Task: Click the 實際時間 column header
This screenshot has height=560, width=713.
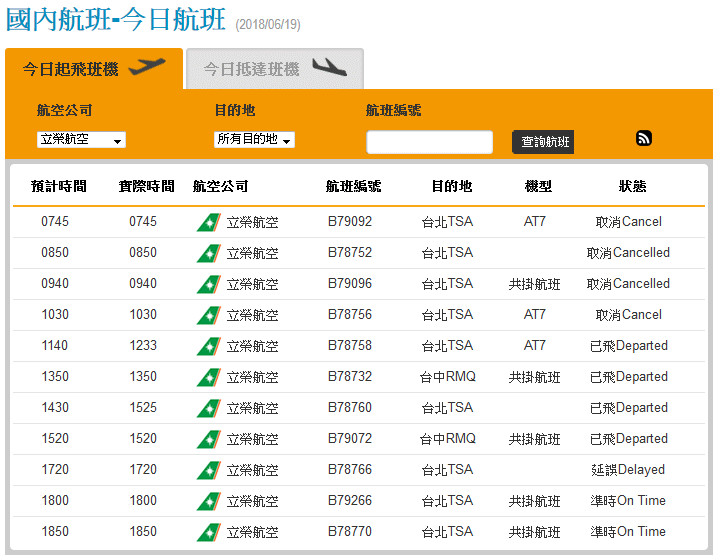Action: [x=146, y=186]
